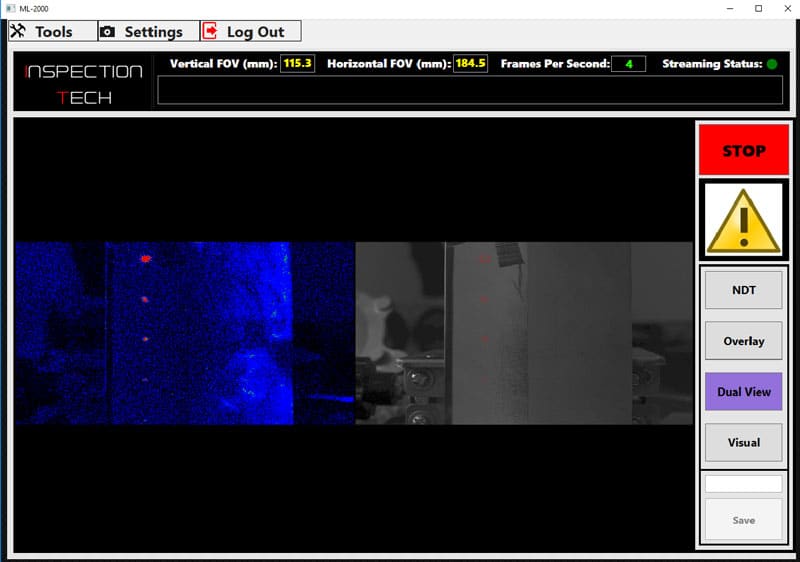Click the Vertical FOV (mm) label
800x562 pixels.
click(223, 64)
